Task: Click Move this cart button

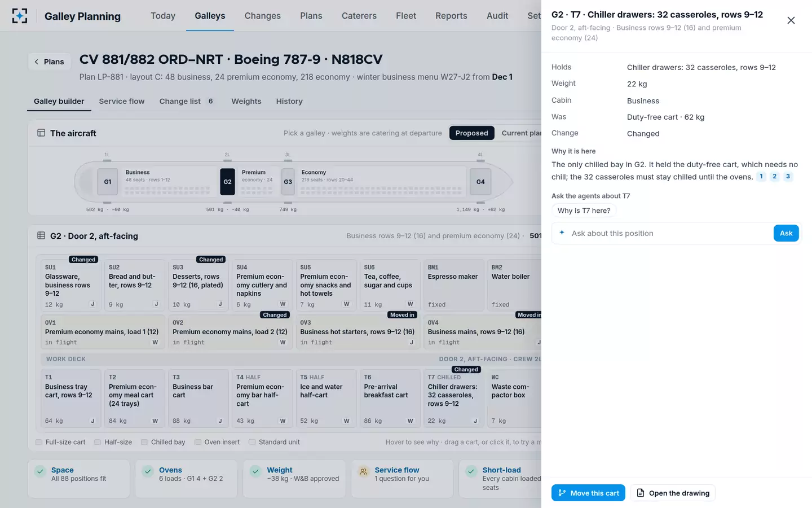Action: [x=588, y=493]
